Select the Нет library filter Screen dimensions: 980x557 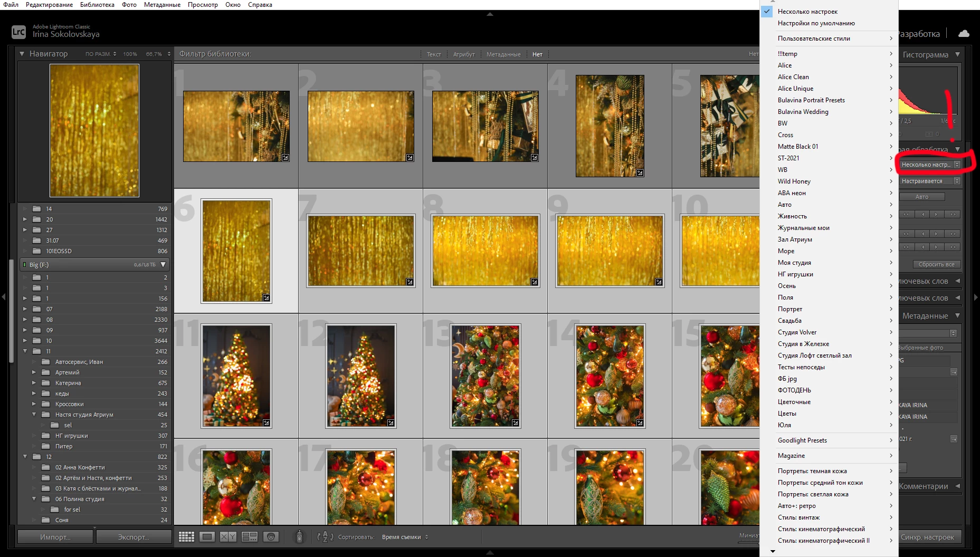pos(537,54)
